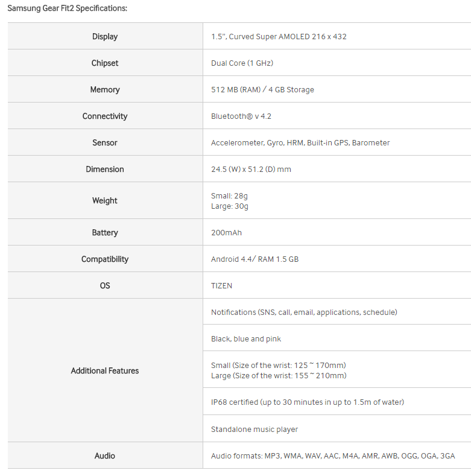Click the Samsung Gear Fit2 Specifications heading
The image size is (471, 476).
point(67,8)
